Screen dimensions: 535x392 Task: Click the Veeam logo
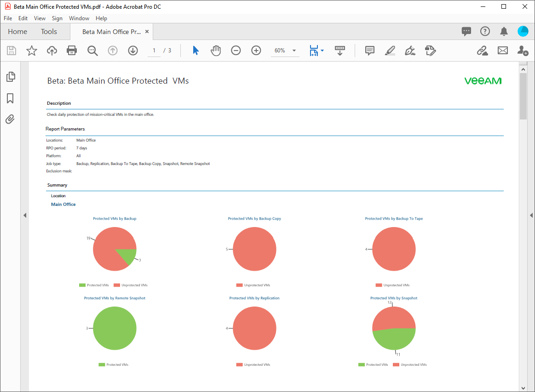click(x=483, y=81)
